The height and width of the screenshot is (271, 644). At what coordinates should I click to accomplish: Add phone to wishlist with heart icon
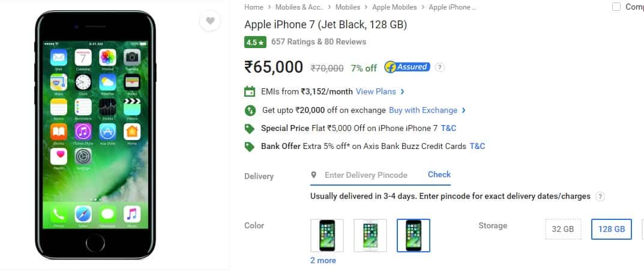point(210,21)
